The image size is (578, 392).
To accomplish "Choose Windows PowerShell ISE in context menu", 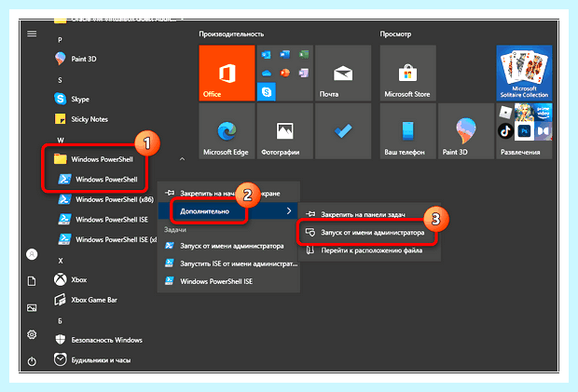I will 228,281.
